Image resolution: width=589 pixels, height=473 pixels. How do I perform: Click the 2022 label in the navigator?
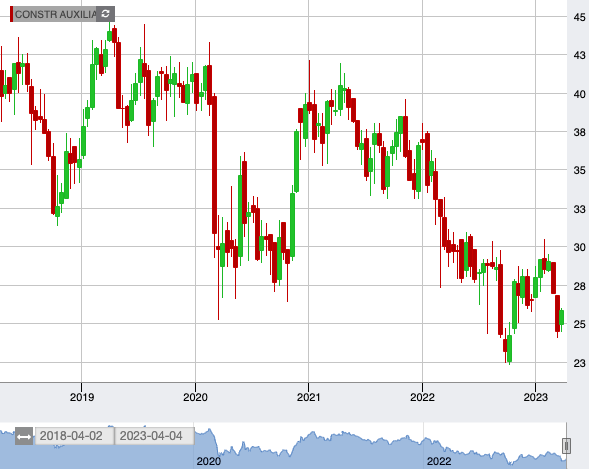pyautogui.click(x=439, y=461)
